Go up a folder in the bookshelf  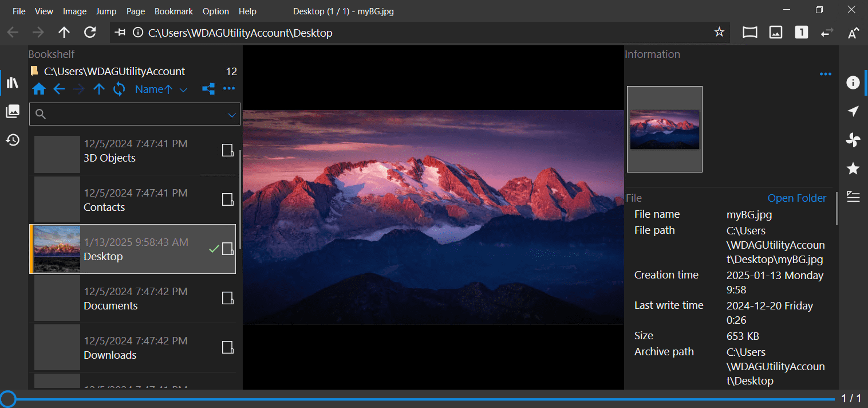click(x=99, y=89)
